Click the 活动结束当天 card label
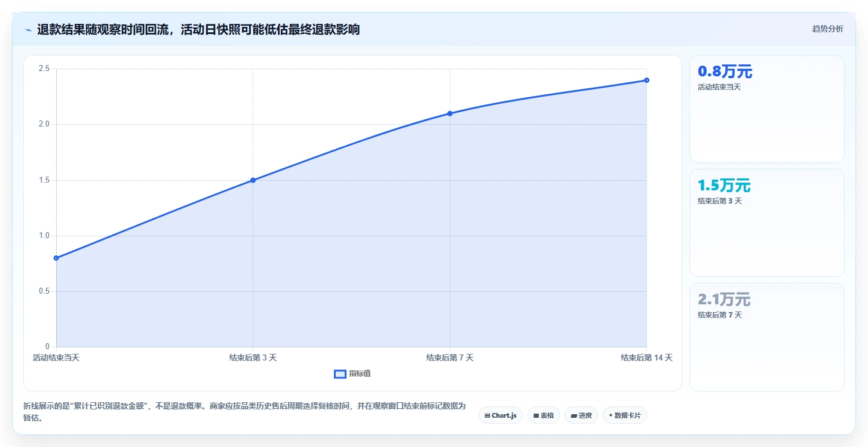The height and width of the screenshot is (447, 868). (x=719, y=87)
